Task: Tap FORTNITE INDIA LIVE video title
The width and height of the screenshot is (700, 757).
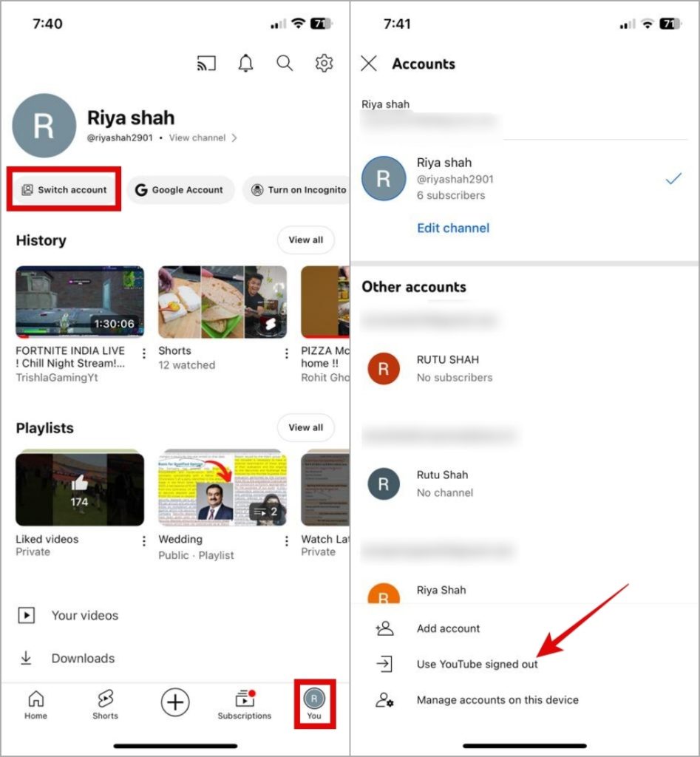Action: click(x=70, y=357)
